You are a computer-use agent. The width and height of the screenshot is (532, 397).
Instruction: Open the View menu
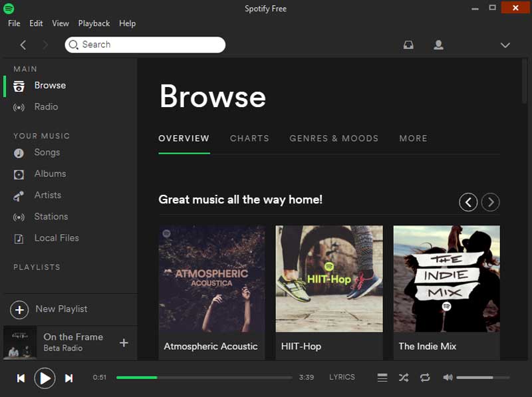point(61,23)
